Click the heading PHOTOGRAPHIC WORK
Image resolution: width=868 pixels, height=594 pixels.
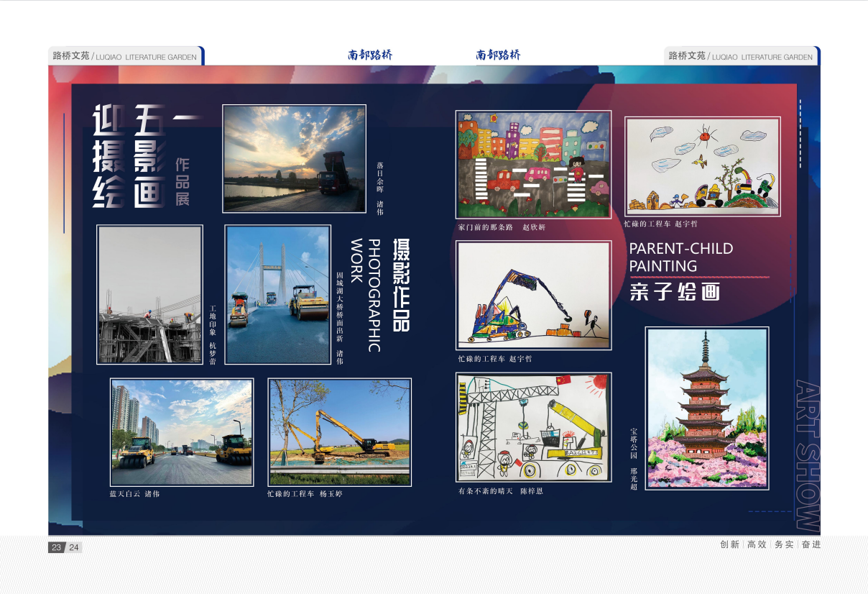pos(366,296)
